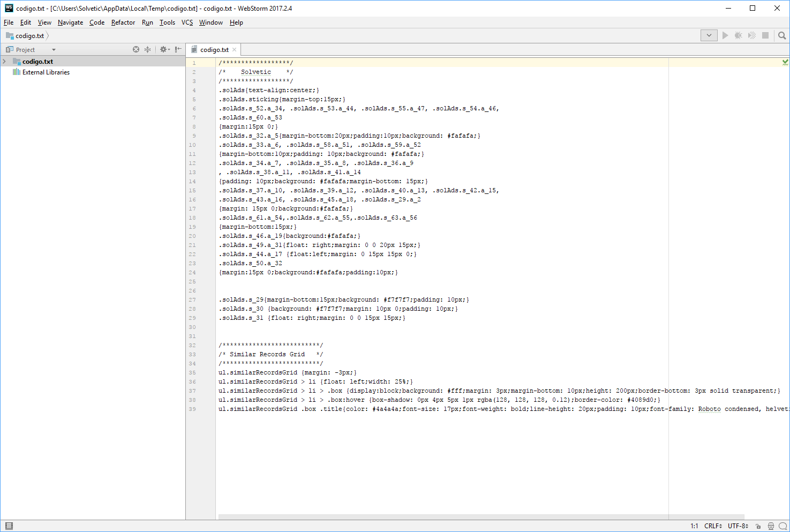Change UTF-8 file encoding setting

tap(738, 526)
